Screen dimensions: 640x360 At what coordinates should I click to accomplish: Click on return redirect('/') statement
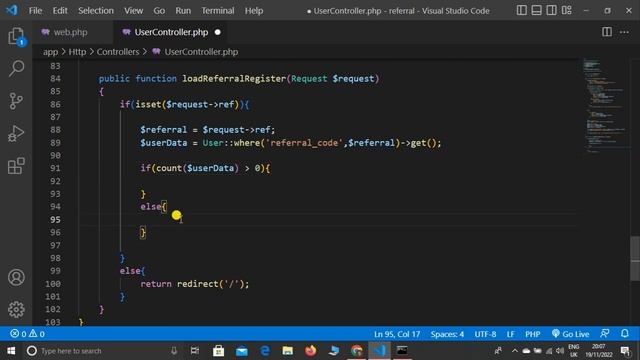[195, 284]
